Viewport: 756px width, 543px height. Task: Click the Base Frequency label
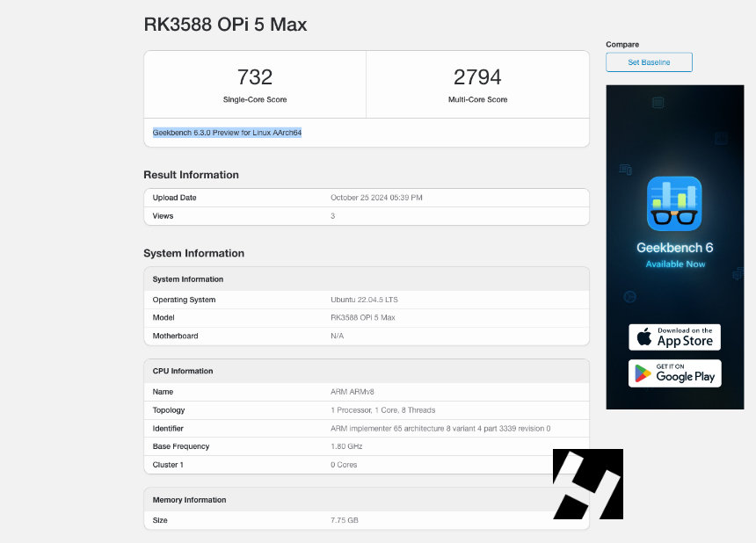coord(181,446)
